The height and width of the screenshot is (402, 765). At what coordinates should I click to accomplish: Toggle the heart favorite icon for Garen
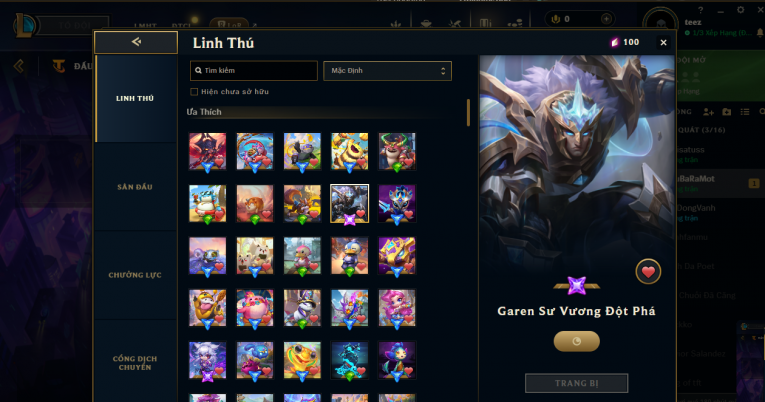click(x=648, y=272)
